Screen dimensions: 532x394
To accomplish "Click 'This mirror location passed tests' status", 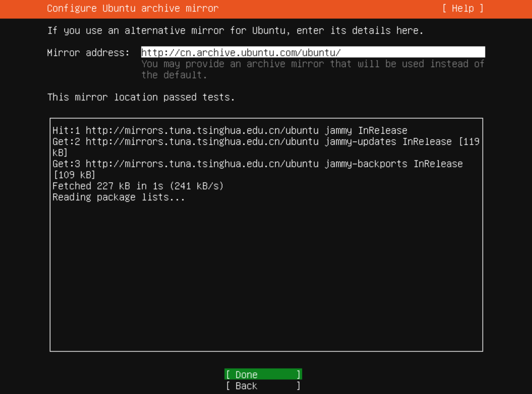I will click(x=141, y=97).
